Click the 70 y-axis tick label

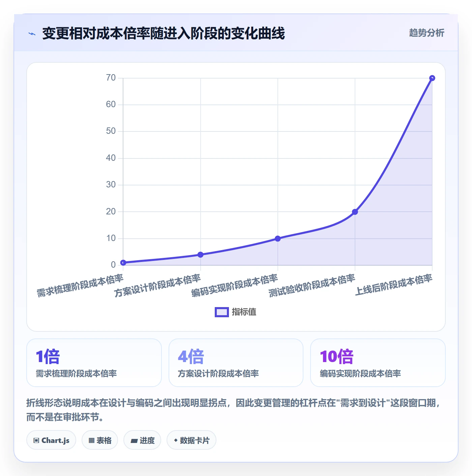111,78
